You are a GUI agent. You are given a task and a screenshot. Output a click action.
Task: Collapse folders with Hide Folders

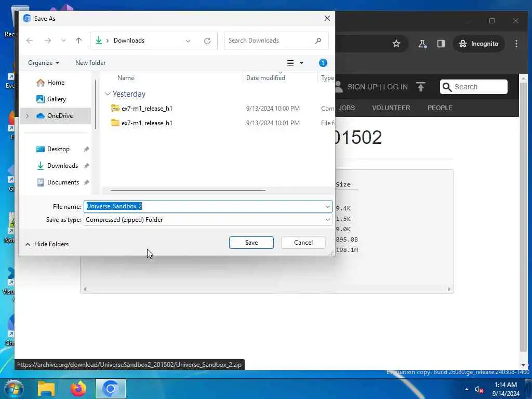point(47,244)
